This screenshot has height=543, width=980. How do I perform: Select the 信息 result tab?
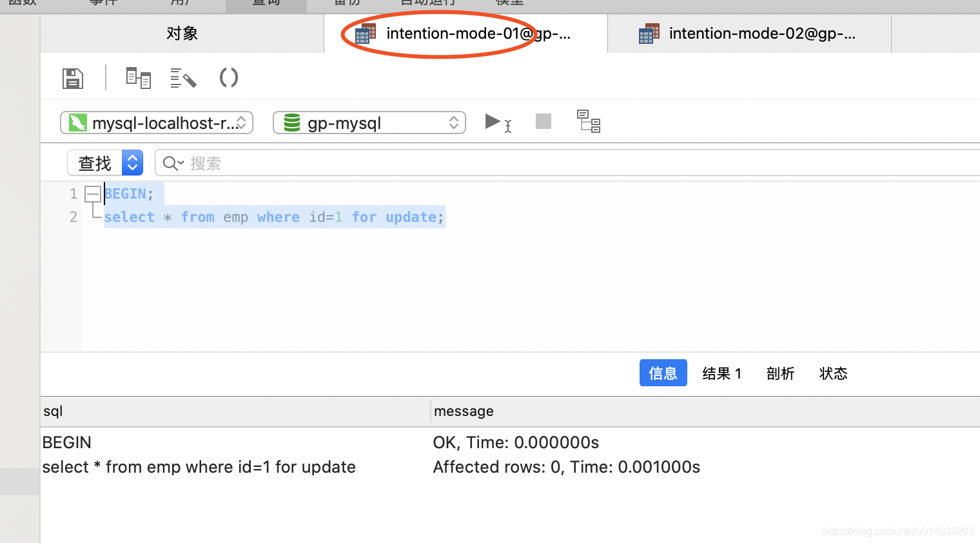coord(663,373)
